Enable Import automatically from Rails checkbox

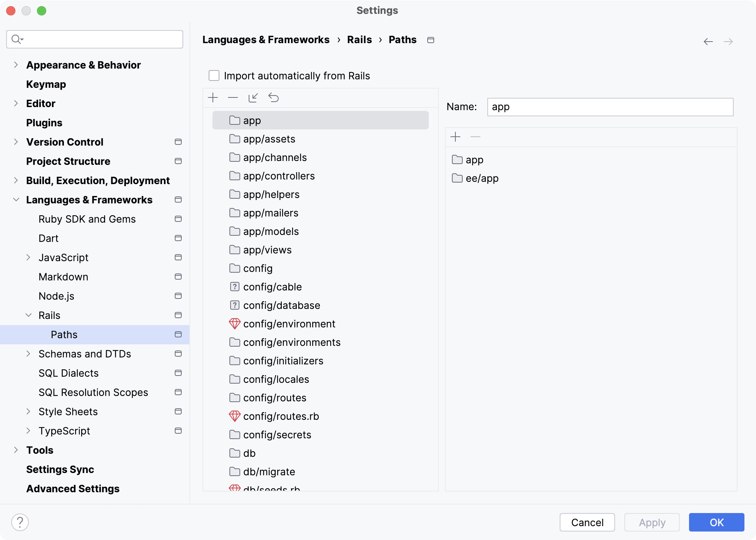pos(214,75)
